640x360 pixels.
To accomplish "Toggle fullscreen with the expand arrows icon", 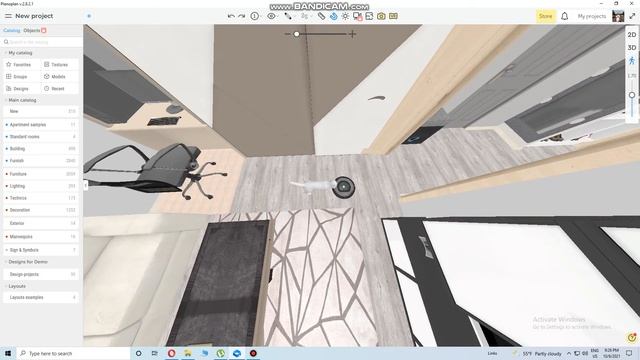I will 632,16.
